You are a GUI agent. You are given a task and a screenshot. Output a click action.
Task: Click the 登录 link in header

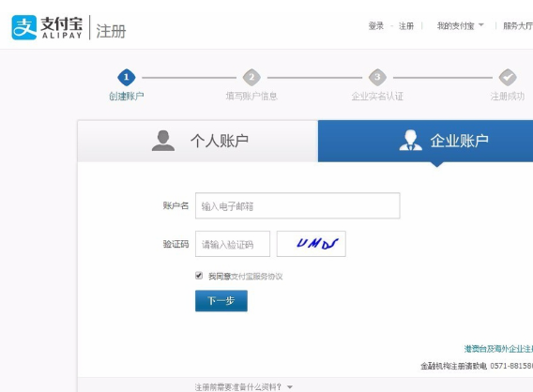(x=376, y=26)
